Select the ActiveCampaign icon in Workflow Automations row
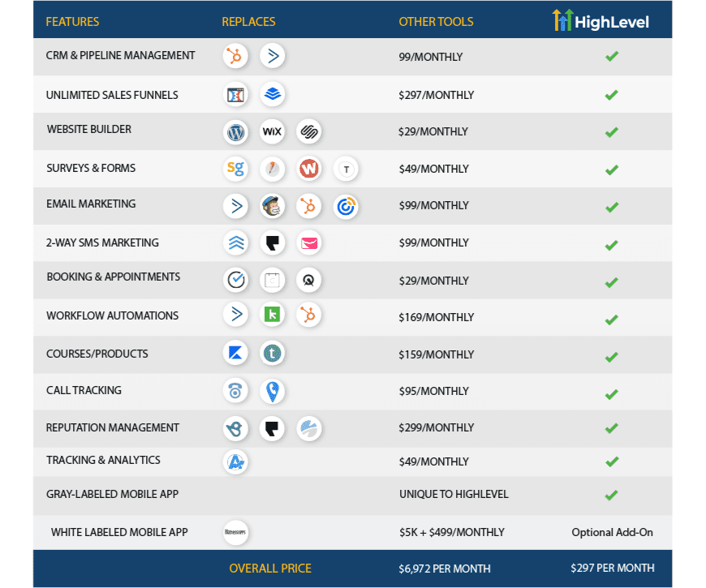 pyautogui.click(x=236, y=314)
